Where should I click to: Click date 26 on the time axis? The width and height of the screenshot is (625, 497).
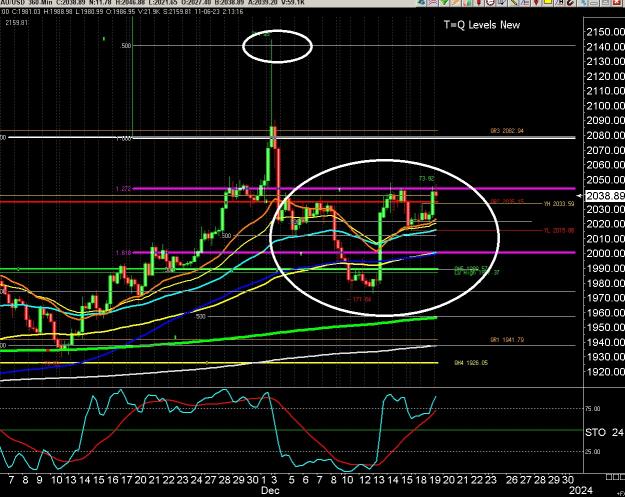coord(512,480)
